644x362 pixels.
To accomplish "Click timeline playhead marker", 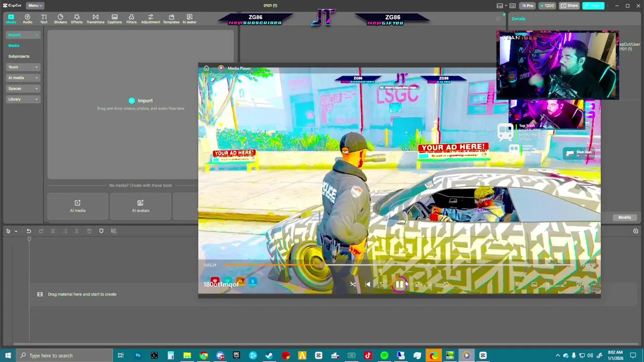I will point(29,239).
